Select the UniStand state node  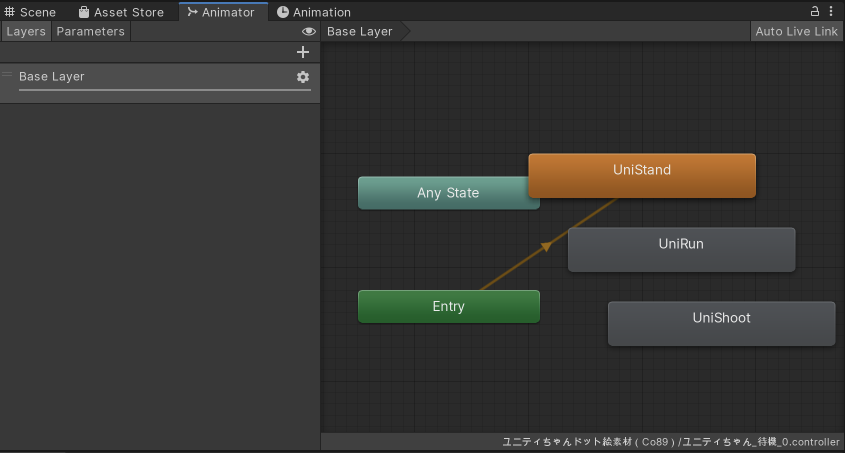[x=642, y=176]
